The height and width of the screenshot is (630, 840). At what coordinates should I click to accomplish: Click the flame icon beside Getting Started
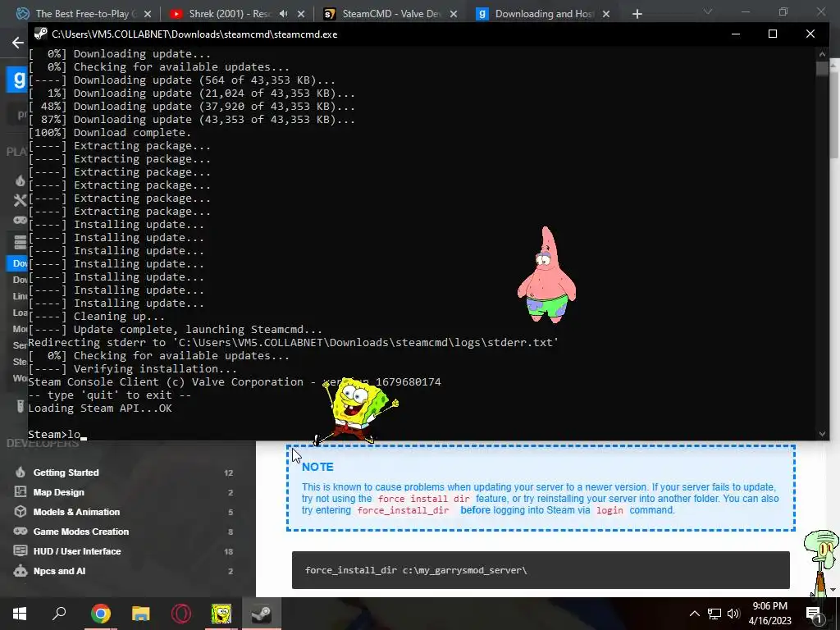[21, 472]
